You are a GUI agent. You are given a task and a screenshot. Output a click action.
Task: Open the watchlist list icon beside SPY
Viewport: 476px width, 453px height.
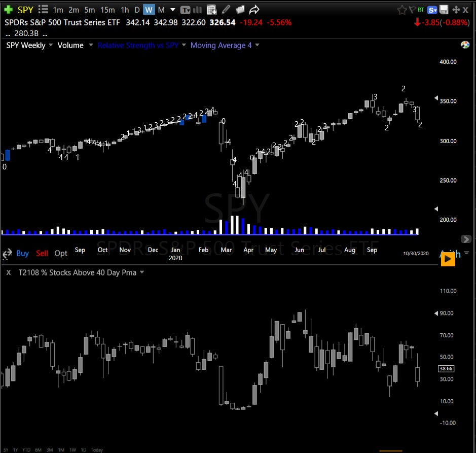[x=43, y=10]
